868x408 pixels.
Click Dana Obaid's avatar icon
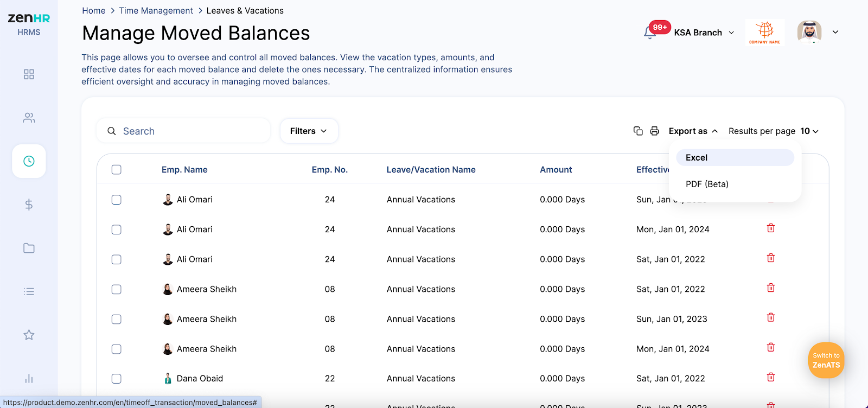pyautogui.click(x=168, y=378)
